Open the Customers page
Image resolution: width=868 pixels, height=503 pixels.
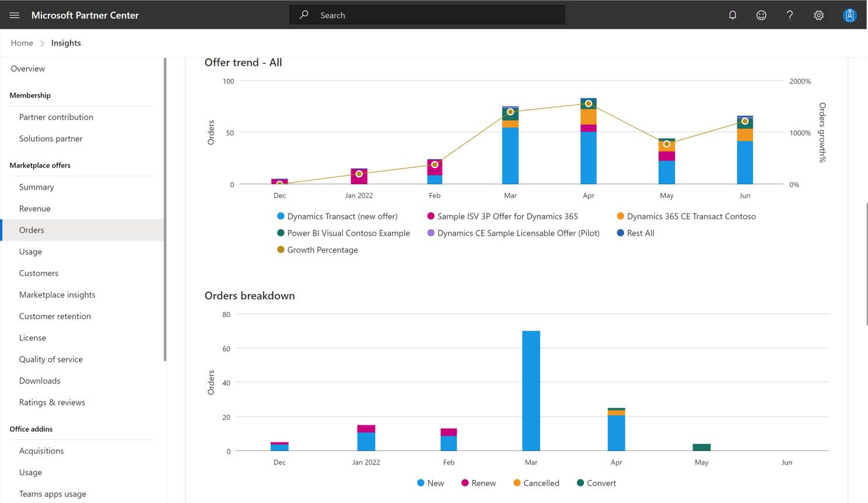pos(38,274)
